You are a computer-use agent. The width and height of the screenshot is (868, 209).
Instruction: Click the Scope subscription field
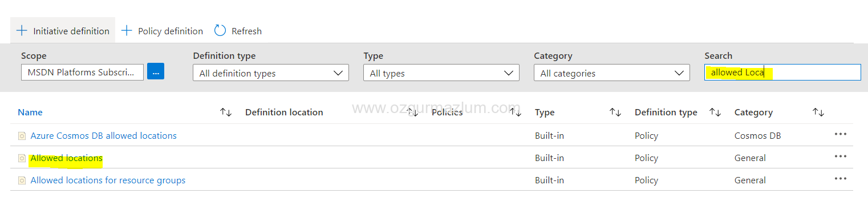(82, 73)
